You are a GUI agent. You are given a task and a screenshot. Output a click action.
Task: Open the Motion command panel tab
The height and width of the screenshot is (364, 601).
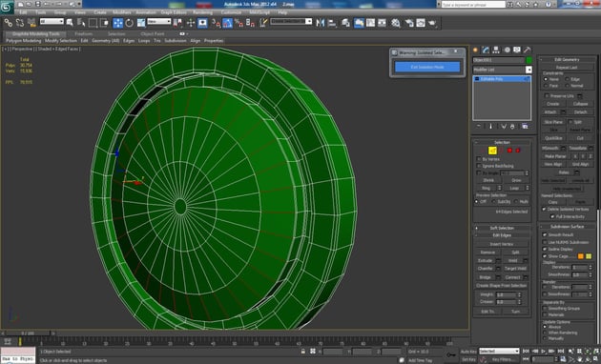pos(508,50)
